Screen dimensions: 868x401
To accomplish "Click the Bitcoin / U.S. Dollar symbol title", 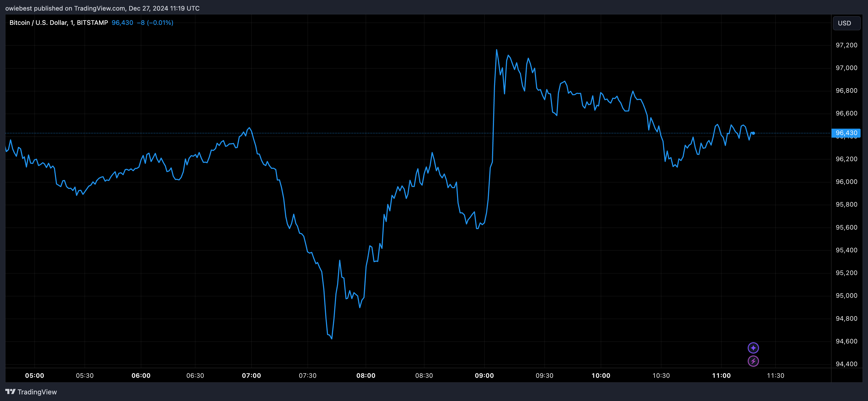I will (x=59, y=22).
